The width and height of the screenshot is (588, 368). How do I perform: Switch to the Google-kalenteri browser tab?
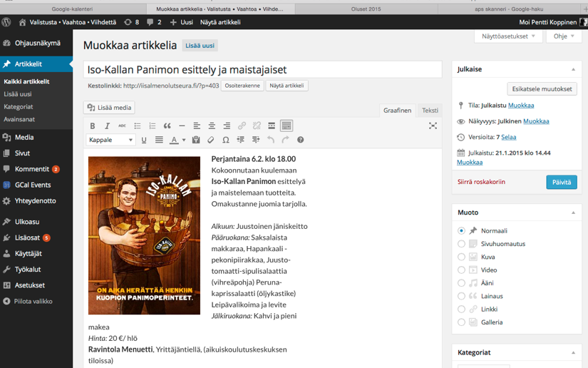pos(73,9)
